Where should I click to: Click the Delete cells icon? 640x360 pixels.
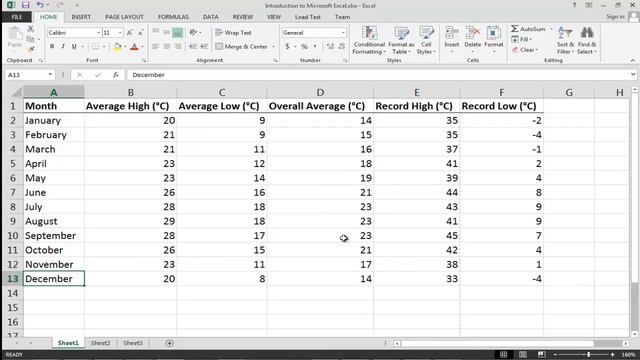tap(473, 33)
